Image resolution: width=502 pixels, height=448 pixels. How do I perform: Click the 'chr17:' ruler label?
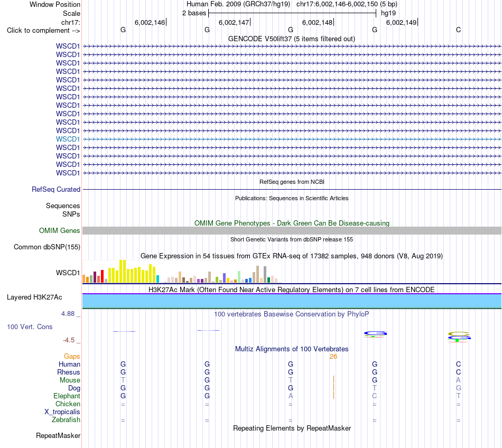(x=70, y=22)
